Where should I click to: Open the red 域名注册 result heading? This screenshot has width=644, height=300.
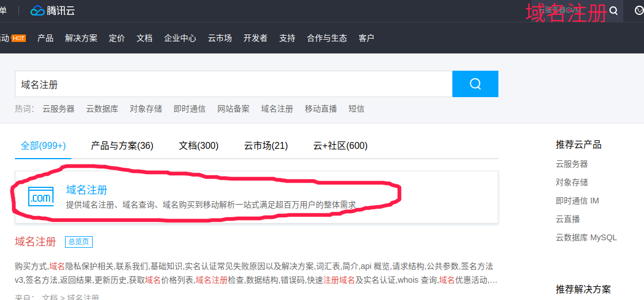point(35,241)
